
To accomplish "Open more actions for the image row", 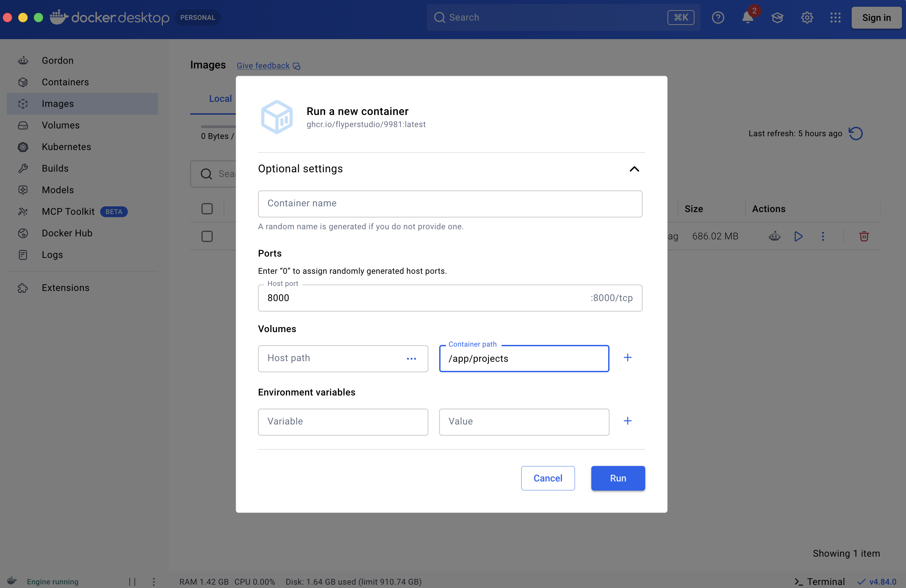I will 823,236.
